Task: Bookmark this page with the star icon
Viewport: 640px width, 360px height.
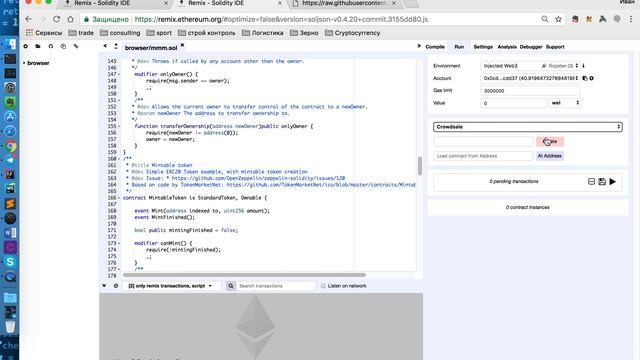Action: [x=558, y=19]
